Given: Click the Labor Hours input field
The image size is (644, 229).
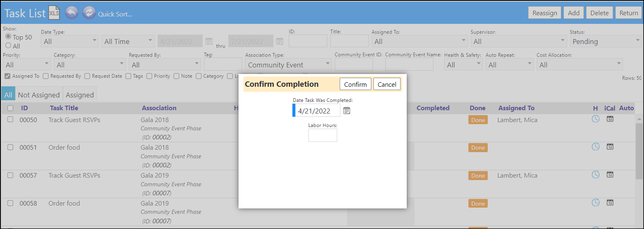Looking at the screenshot, I should pos(323,135).
